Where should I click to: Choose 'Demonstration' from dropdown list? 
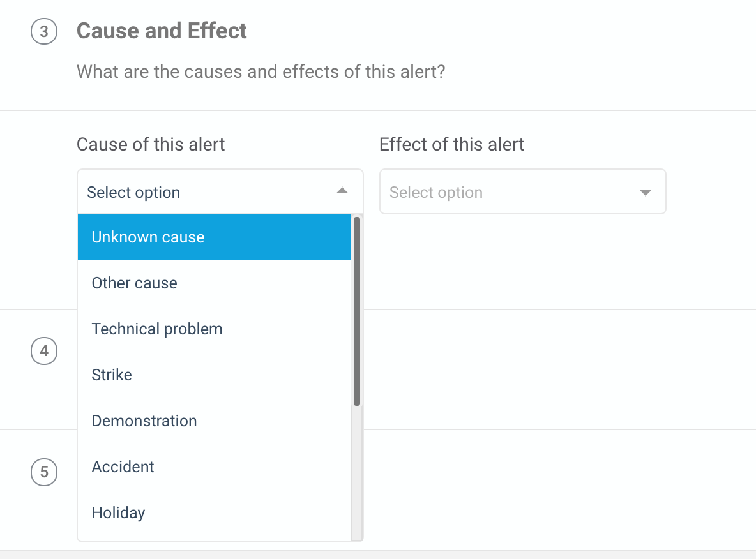click(x=214, y=421)
